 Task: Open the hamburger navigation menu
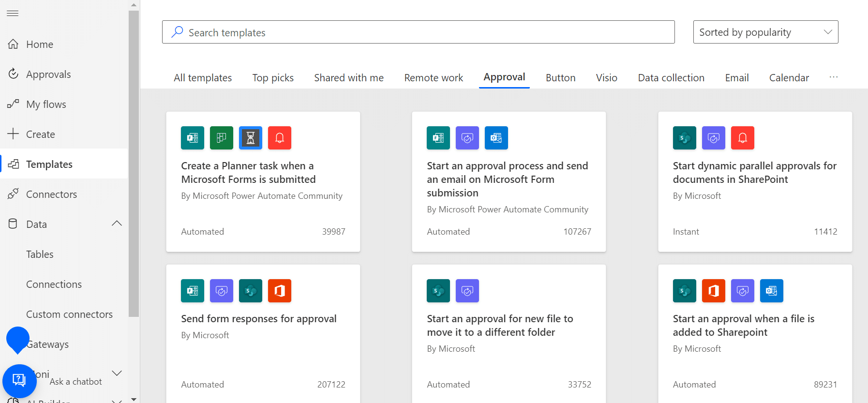[13, 13]
